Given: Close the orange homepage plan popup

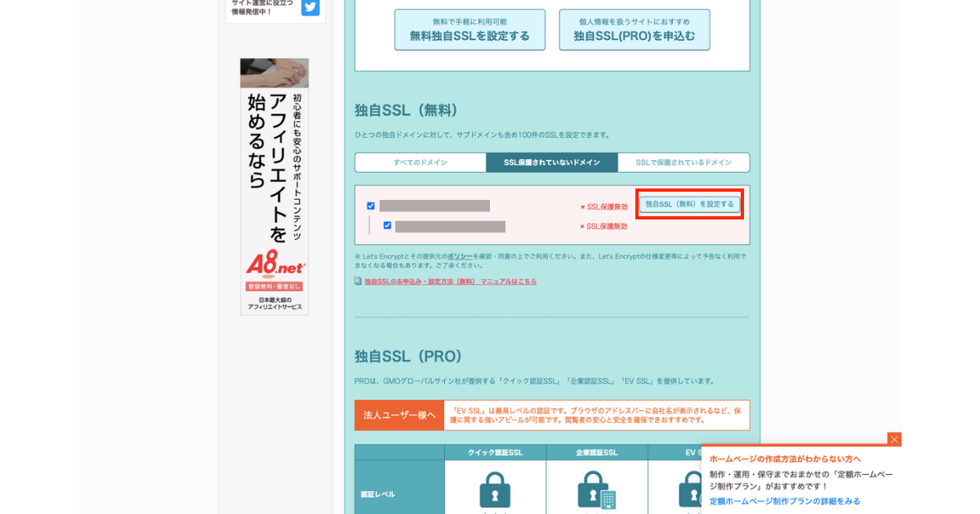Looking at the screenshot, I should pyautogui.click(x=894, y=439).
